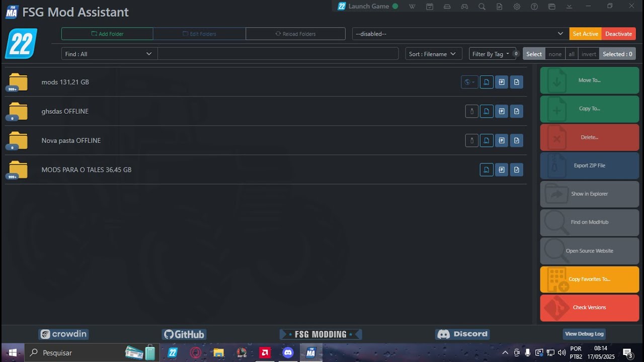This screenshot has height=362, width=644.
Task: Click the checked-document icon for mods row
Action: coord(517,82)
